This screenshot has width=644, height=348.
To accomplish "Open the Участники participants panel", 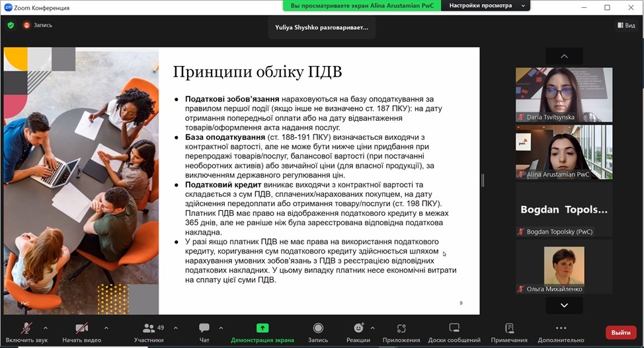I will pyautogui.click(x=149, y=332).
